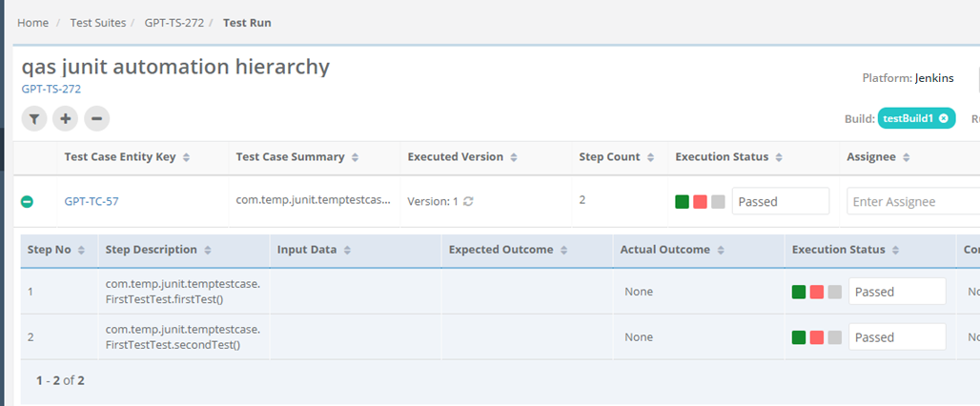This screenshot has height=406, width=980.
Task: Sort by Assignee column
Action: (909, 157)
